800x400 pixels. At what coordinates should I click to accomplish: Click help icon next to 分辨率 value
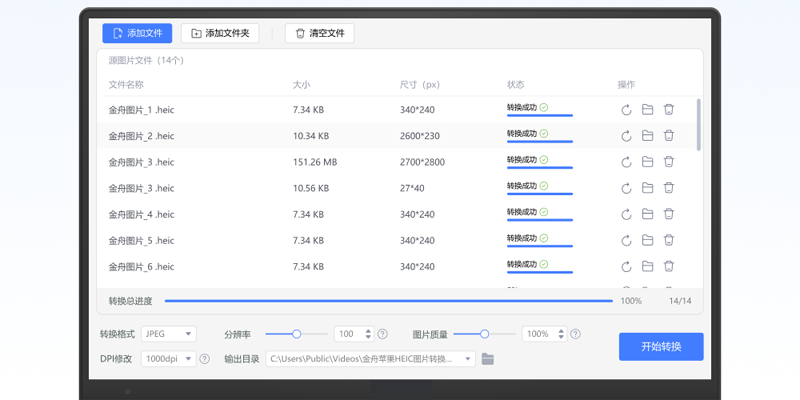pos(382,334)
